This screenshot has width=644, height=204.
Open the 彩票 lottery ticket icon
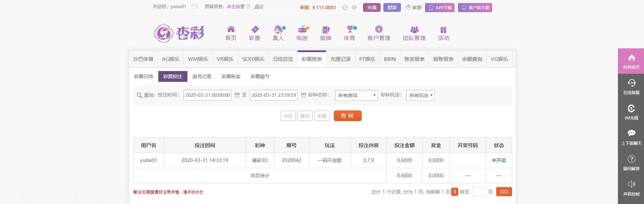(255, 29)
